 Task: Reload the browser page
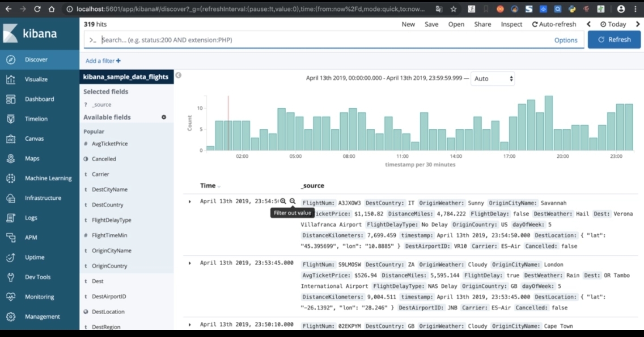tap(37, 9)
